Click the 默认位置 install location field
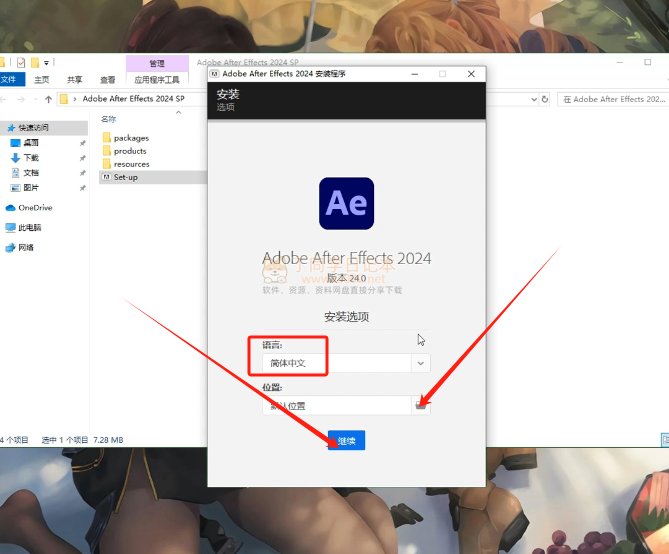Viewport: 669px width, 554px height. [337, 405]
